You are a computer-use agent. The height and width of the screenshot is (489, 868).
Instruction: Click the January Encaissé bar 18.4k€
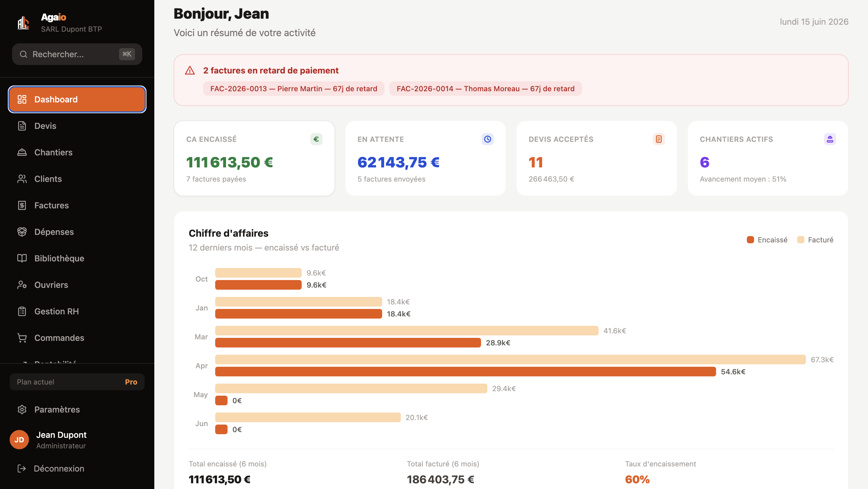coord(299,314)
